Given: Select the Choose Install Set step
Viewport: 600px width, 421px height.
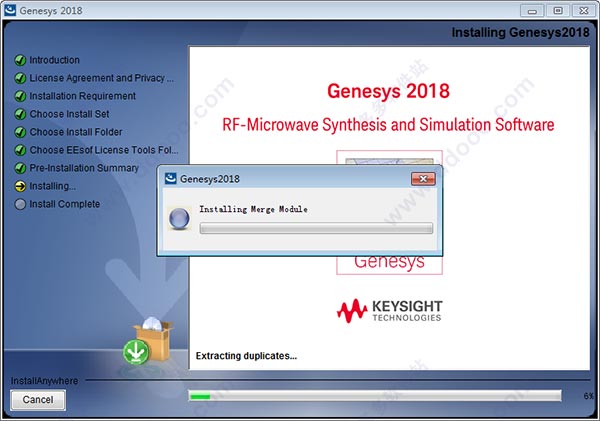Looking at the screenshot, I should coord(69,114).
